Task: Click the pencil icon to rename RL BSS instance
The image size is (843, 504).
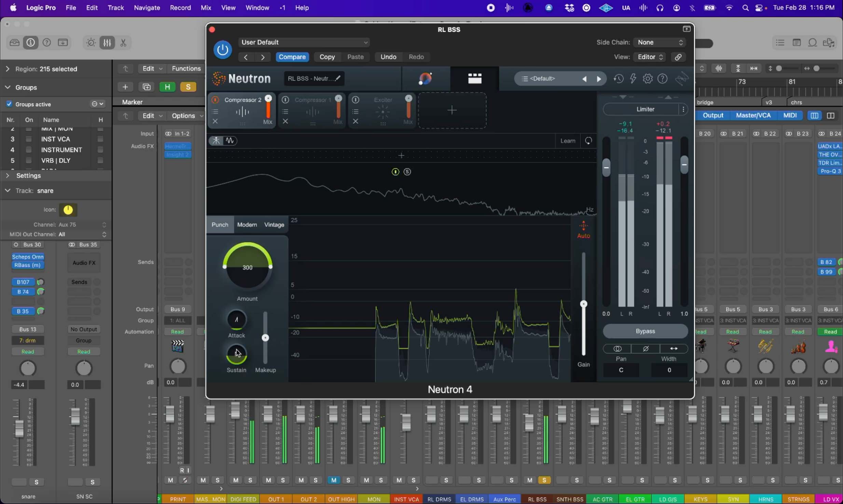Action: pyautogui.click(x=337, y=78)
